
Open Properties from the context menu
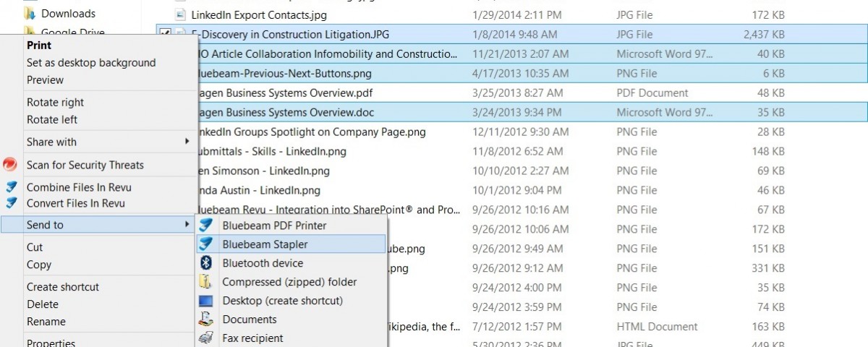point(51,342)
